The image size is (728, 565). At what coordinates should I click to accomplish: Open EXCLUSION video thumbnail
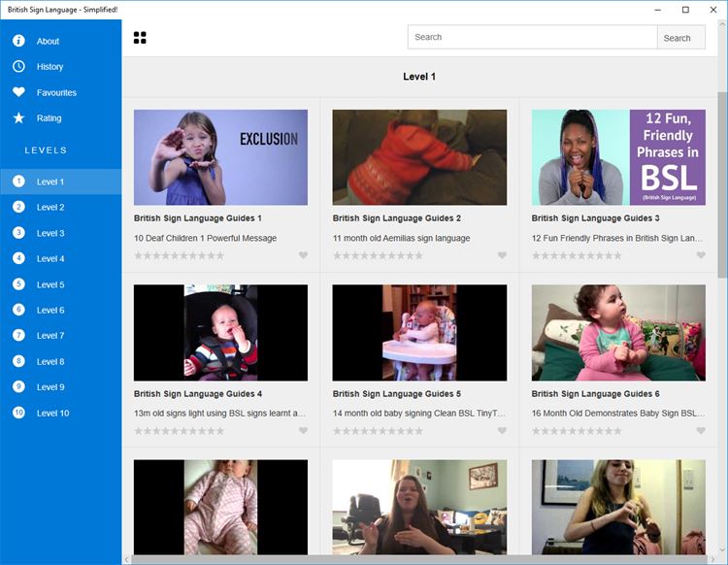tap(220, 157)
